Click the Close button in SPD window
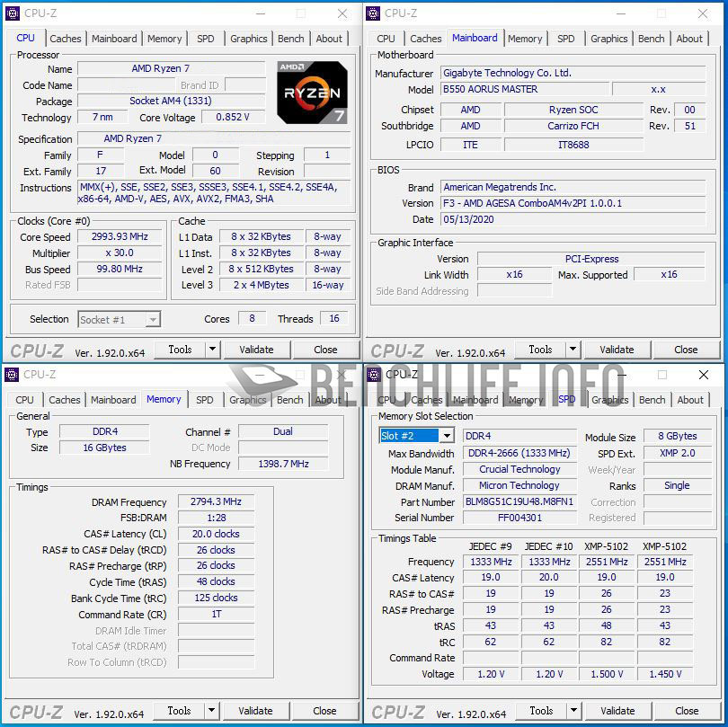This screenshot has width=728, height=727. coord(687,710)
